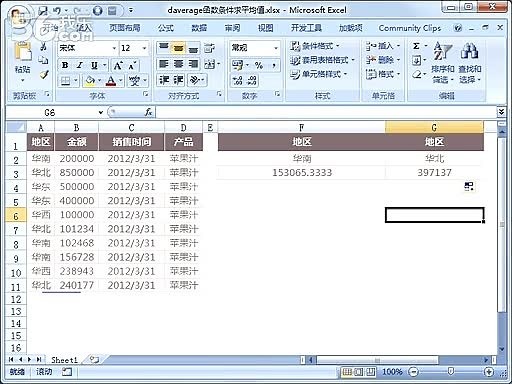Open 单元格样式 cell styles
This screenshot has width=512, height=384.
coord(318,74)
